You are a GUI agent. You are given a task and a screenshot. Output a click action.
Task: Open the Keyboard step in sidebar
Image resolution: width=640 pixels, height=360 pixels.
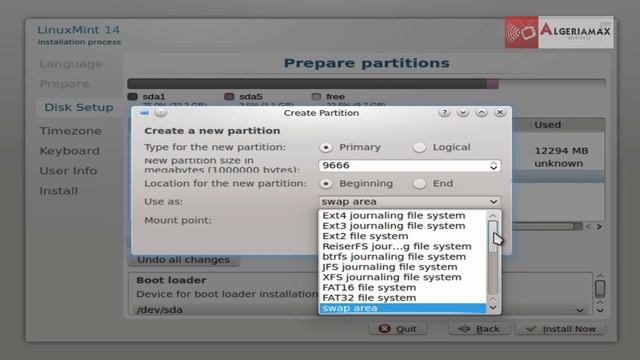click(x=69, y=151)
